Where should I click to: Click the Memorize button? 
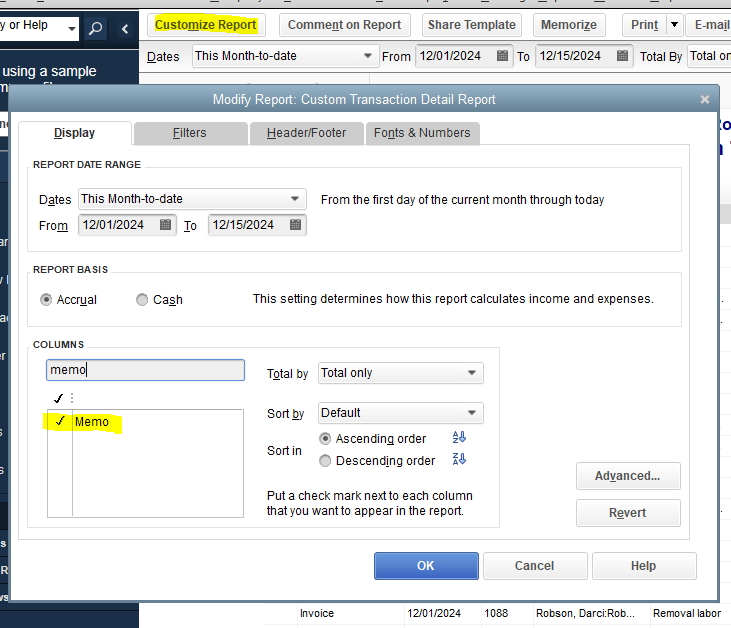569,25
